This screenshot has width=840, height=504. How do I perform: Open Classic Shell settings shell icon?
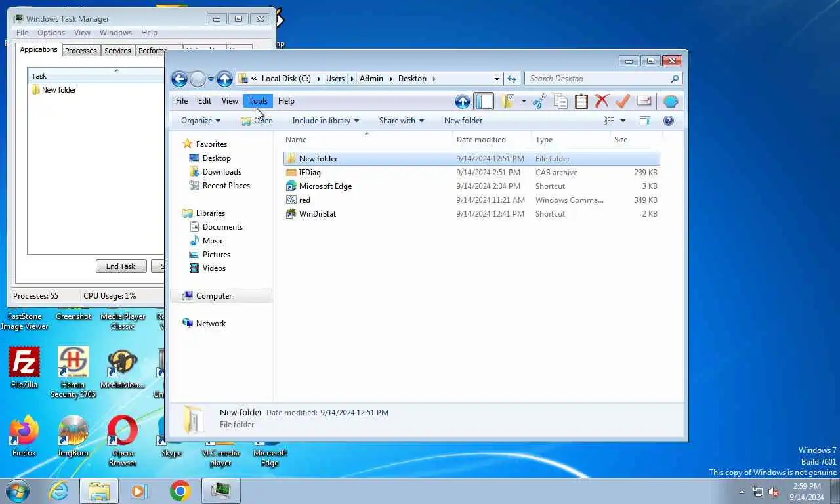click(670, 101)
